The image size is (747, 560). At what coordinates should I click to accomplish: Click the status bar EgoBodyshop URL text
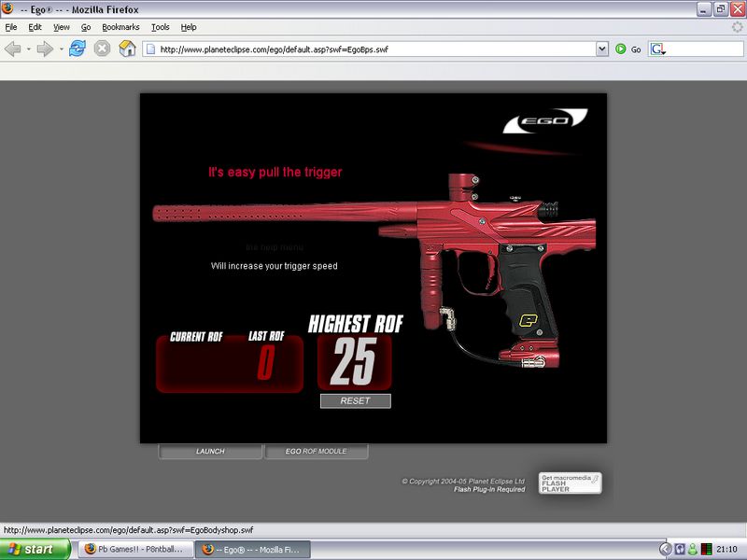[129, 530]
